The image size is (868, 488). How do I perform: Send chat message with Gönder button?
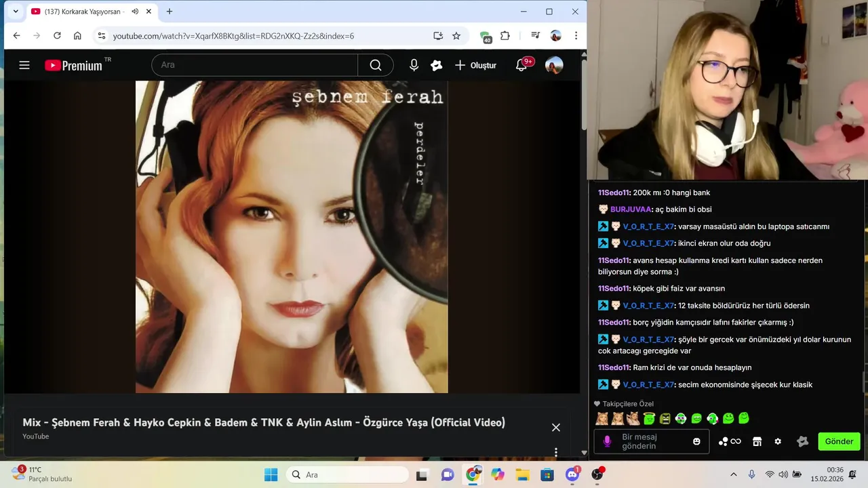coord(839,441)
